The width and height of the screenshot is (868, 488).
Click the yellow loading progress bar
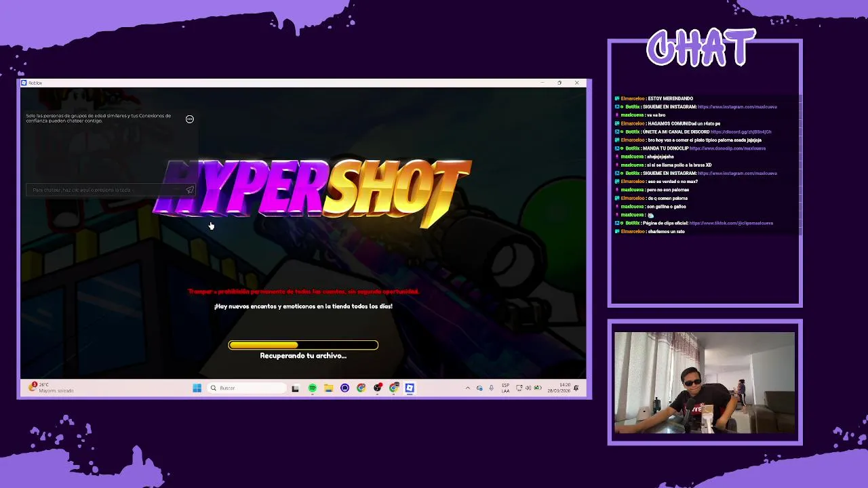point(303,345)
